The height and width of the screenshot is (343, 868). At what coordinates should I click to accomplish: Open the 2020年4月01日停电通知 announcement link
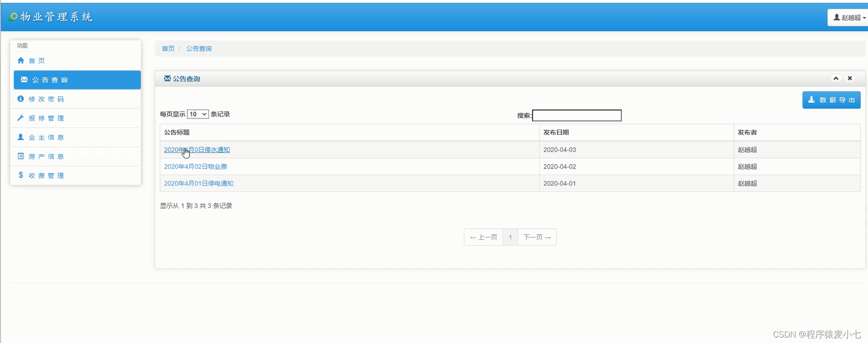199,183
